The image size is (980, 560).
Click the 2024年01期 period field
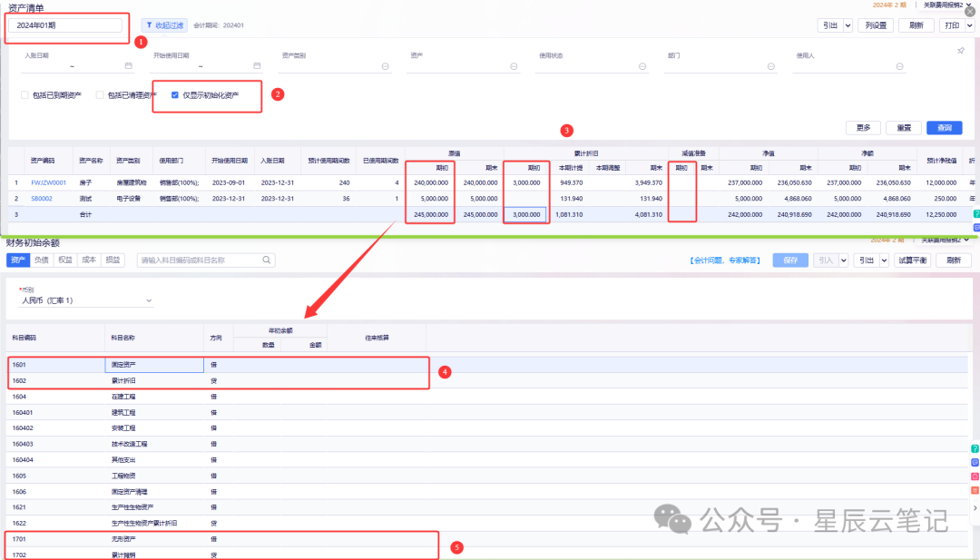pos(65,25)
